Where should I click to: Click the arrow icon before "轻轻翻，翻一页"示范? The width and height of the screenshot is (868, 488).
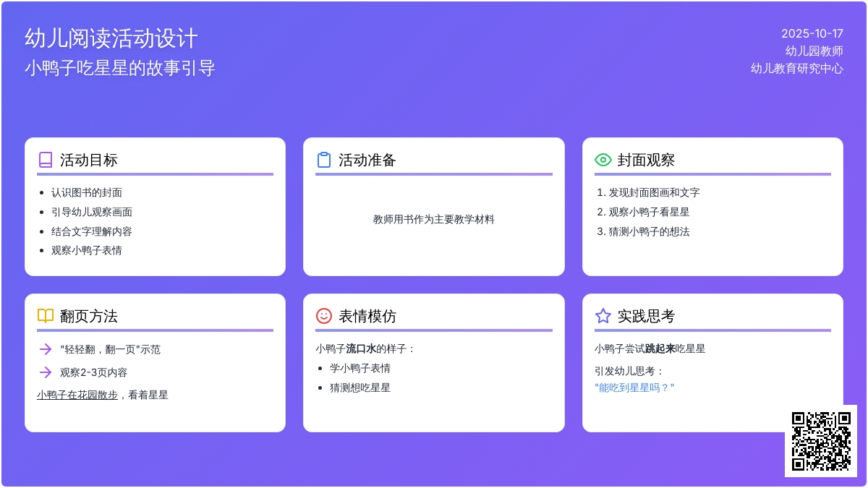click(46, 349)
